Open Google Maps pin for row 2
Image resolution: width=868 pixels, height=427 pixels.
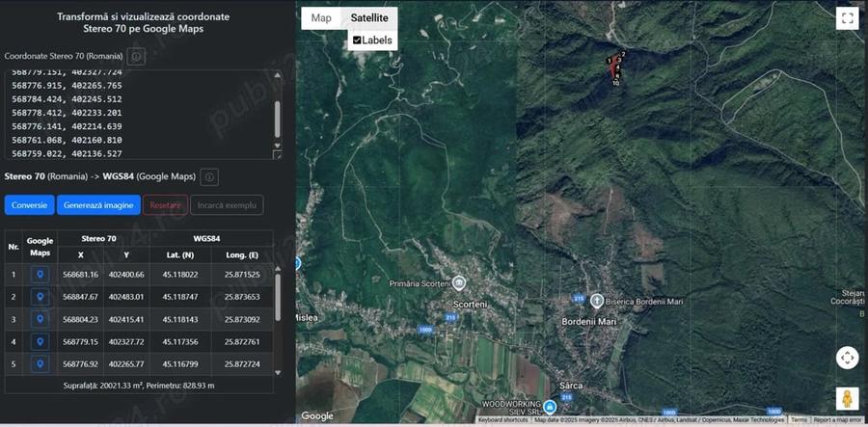(40, 297)
